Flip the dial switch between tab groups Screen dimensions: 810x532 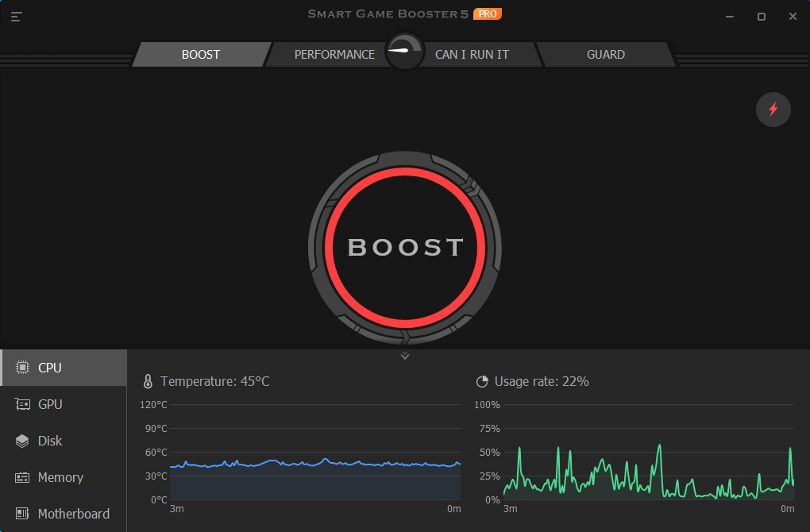[x=404, y=49]
